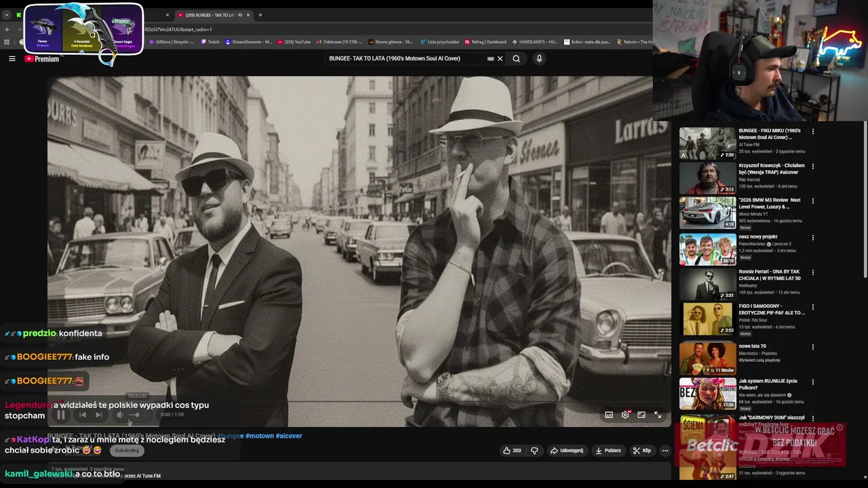This screenshot has width=868, height=488.
Task: Pause the playing video
Action: (x=60, y=415)
